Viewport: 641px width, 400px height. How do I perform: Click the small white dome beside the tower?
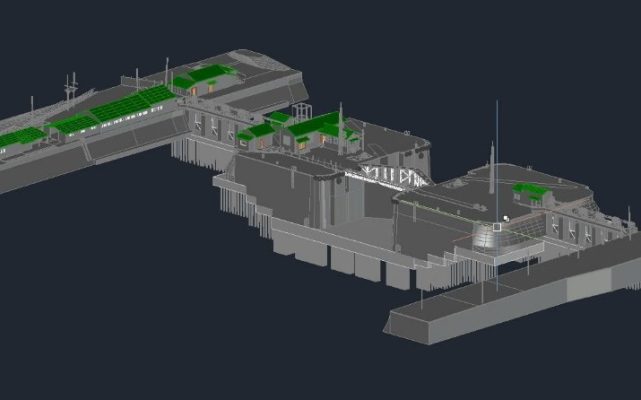tap(508, 220)
